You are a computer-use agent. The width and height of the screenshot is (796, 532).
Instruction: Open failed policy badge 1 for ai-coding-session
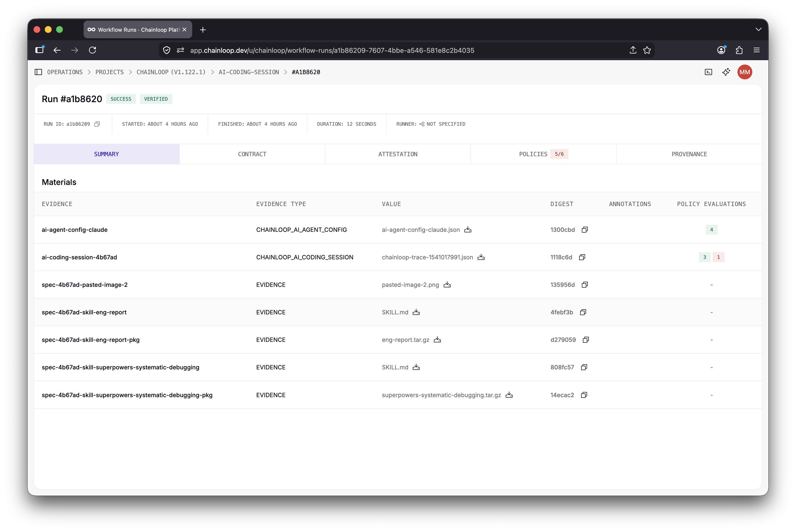pyautogui.click(x=718, y=257)
